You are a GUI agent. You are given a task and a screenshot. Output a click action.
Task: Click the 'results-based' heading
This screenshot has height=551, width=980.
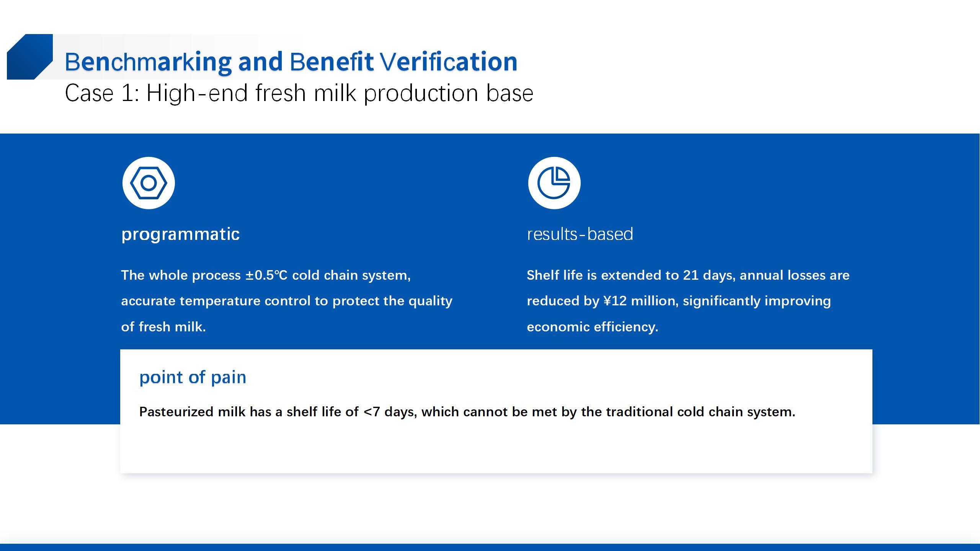coord(580,234)
